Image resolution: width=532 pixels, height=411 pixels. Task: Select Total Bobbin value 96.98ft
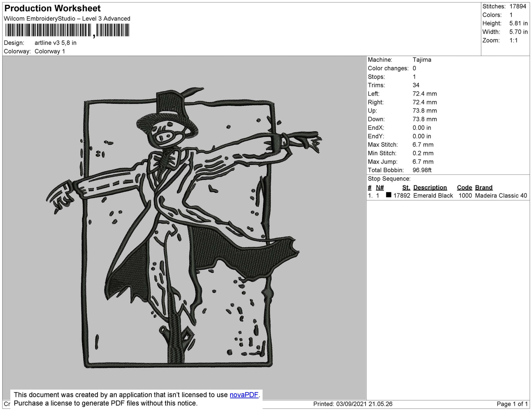(x=422, y=170)
